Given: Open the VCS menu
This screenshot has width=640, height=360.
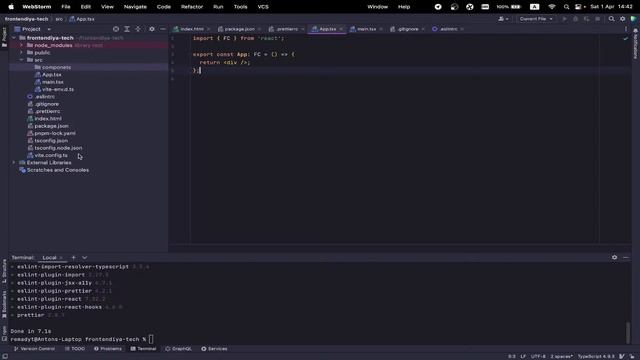Looking at the screenshot, I should click(263, 7).
